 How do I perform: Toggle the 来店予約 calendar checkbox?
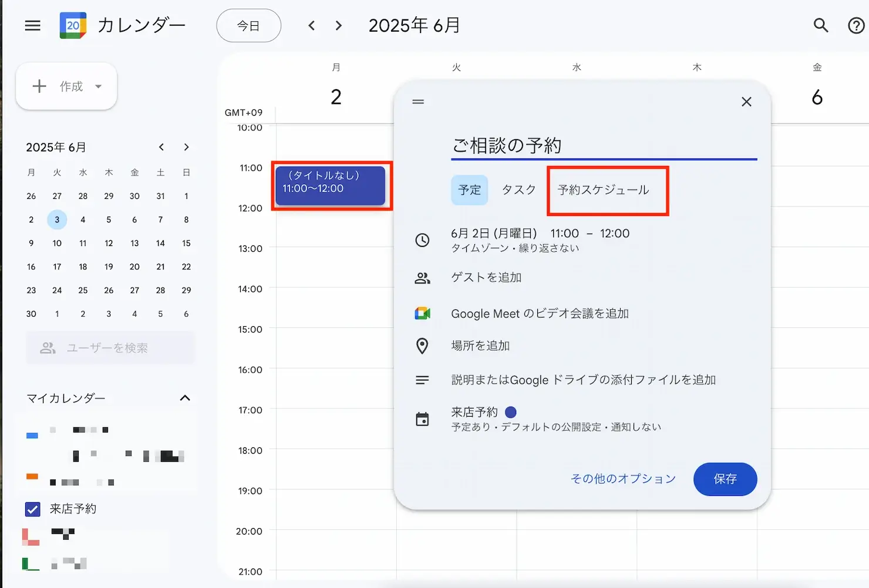coord(33,509)
